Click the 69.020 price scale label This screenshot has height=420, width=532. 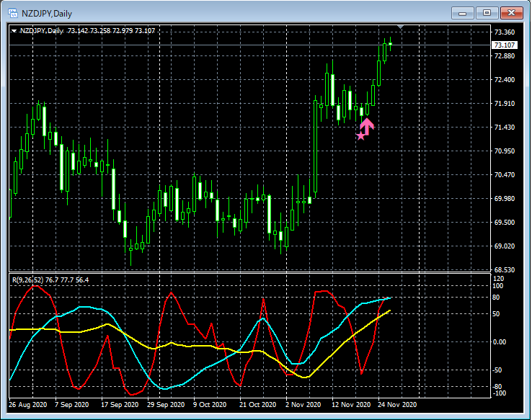click(x=504, y=246)
